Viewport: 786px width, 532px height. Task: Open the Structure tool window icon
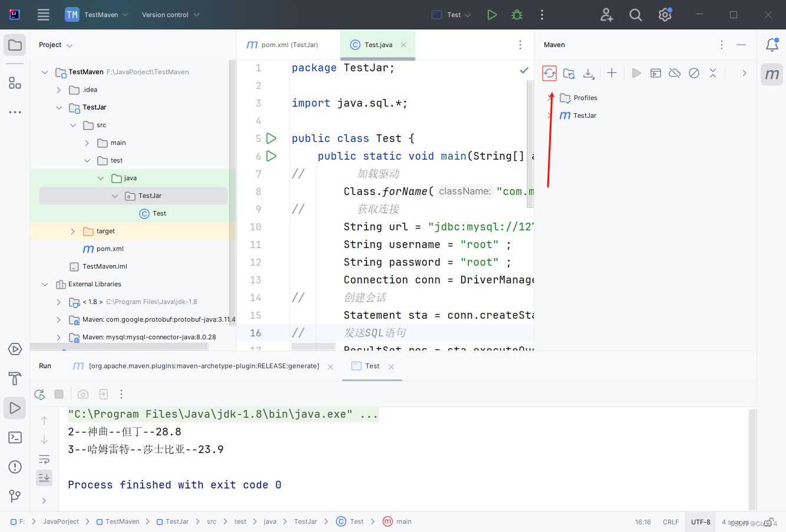click(15, 83)
